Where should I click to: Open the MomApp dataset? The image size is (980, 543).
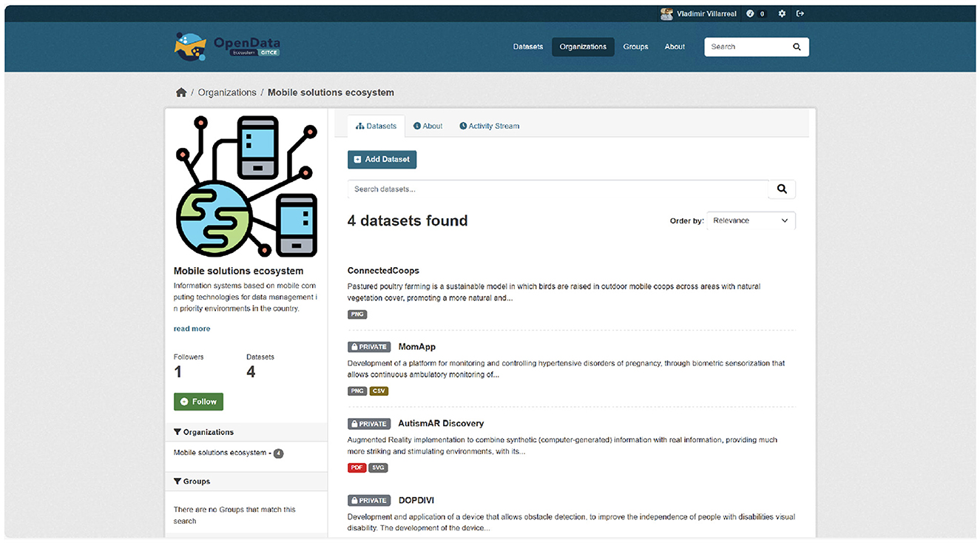coord(417,347)
